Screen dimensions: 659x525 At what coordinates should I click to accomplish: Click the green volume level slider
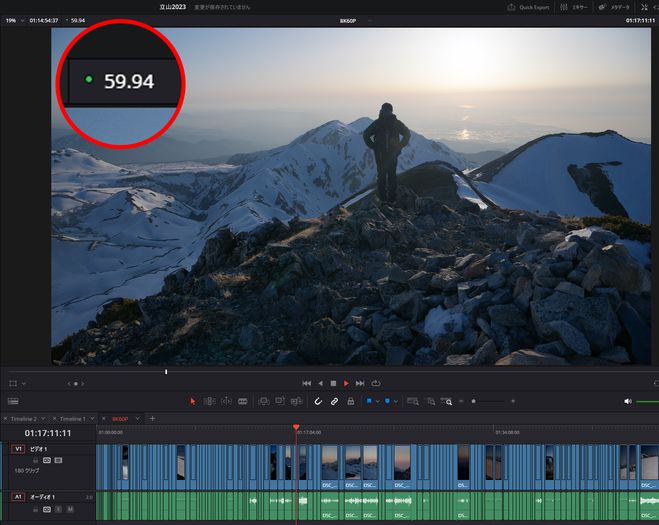pyautogui.click(x=647, y=402)
